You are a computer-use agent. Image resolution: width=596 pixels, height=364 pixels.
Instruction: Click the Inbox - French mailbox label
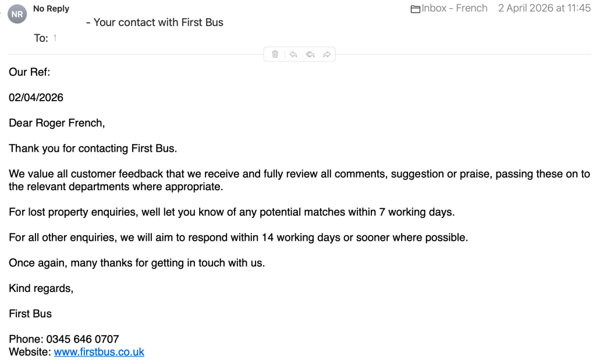coord(455,9)
